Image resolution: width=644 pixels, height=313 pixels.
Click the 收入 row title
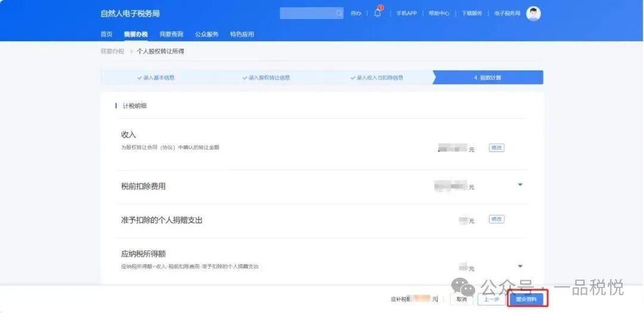[128, 135]
